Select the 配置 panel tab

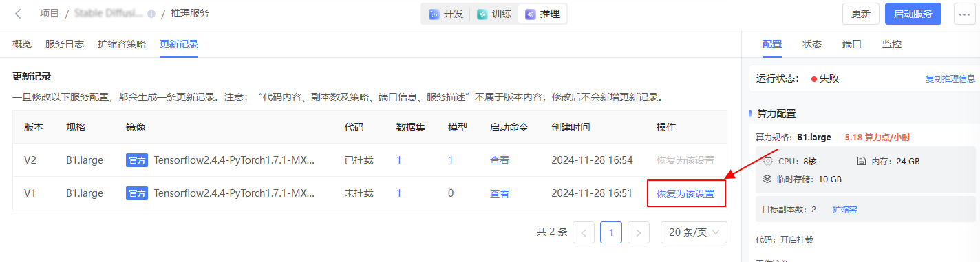coord(772,44)
